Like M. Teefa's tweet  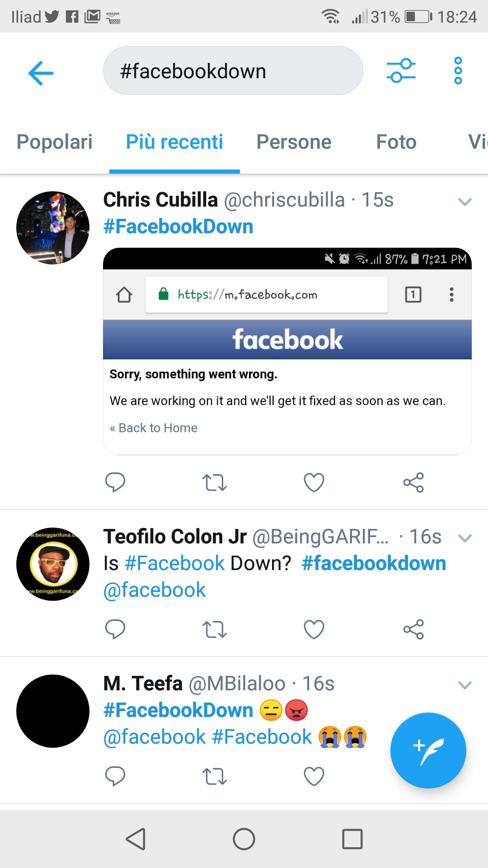coord(314,776)
